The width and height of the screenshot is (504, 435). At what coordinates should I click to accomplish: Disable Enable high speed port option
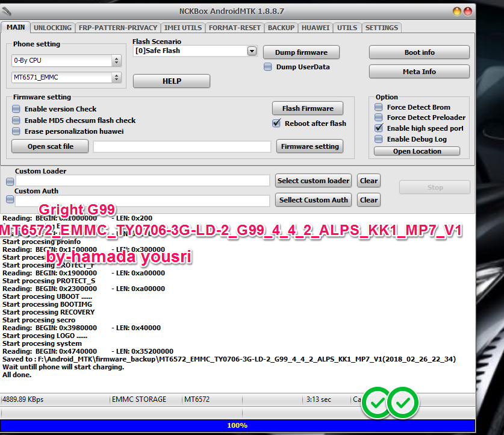pos(379,128)
